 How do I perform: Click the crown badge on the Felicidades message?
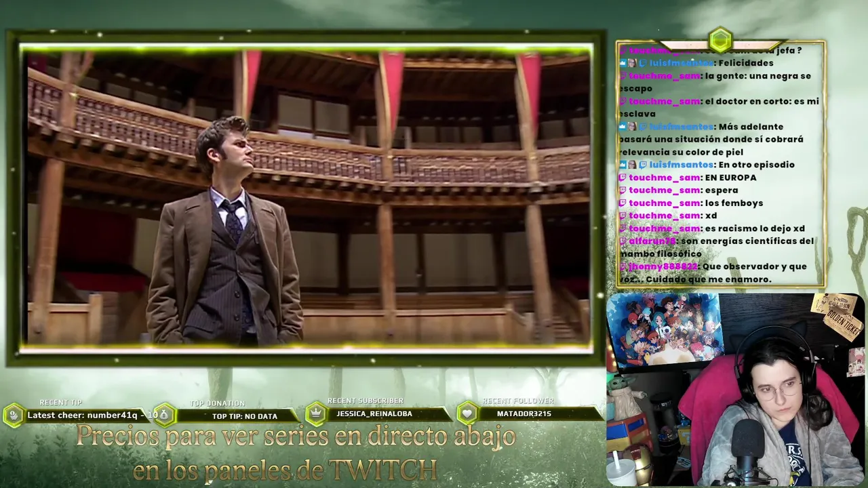(x=623, y=63)
